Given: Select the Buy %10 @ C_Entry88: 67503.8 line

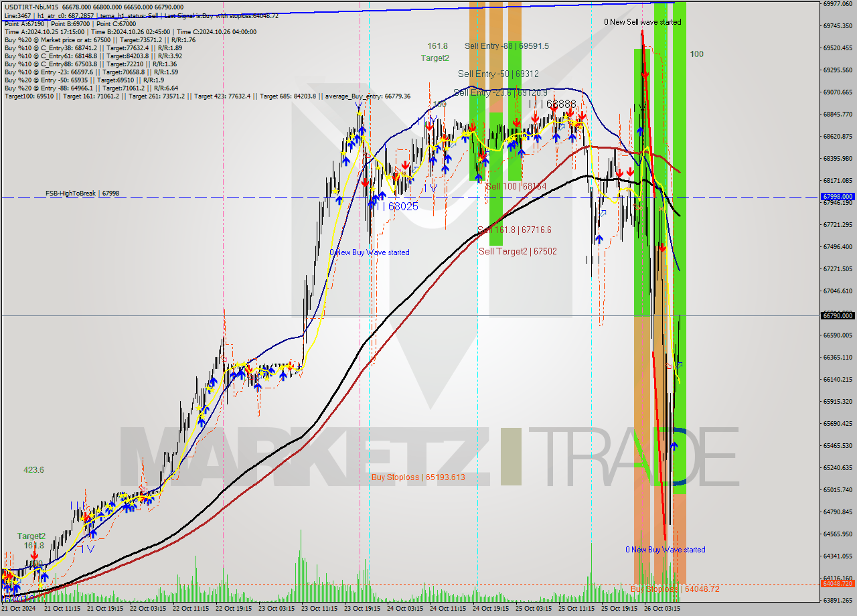Looking at the screenshot, I should point(90,64).
